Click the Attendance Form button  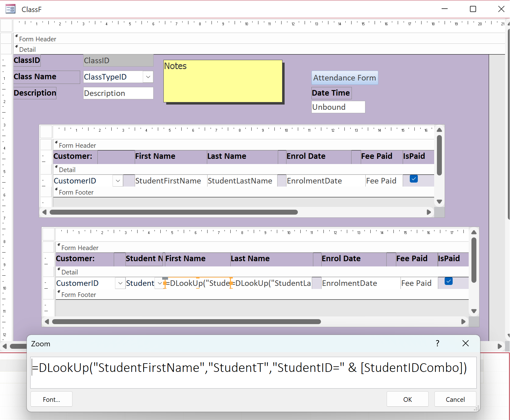[344, 78]
